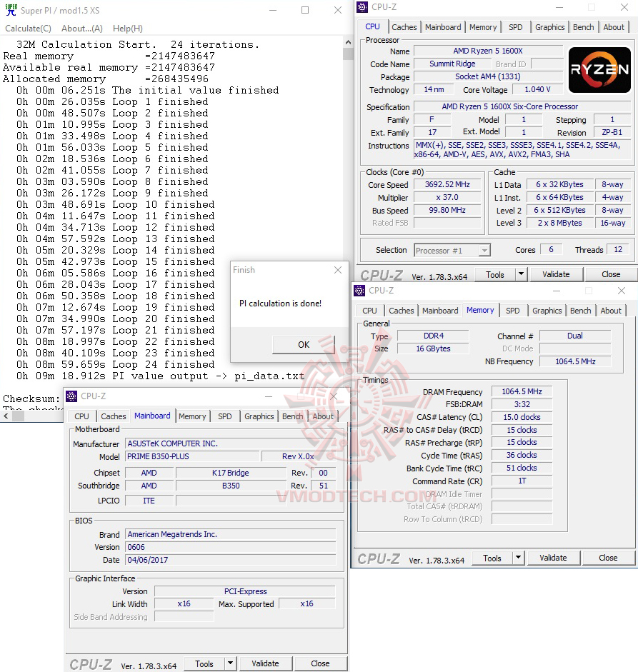Image resolution: width=638 pixels, height=672 pixels.
Task: Switch to the SPD tab in the Memory window
Action: point(513,311)
